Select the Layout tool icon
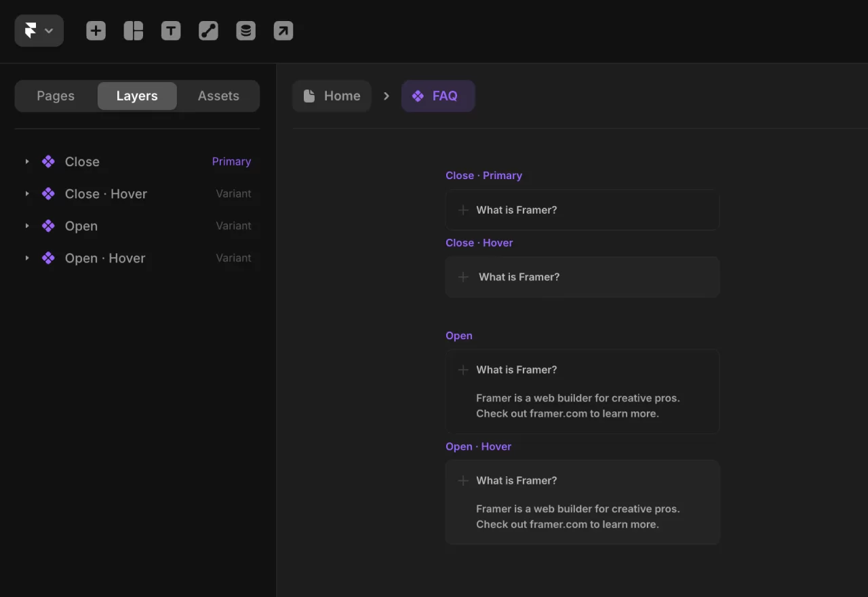Screen dimensions: 868x597 click(x=134, y=31)
